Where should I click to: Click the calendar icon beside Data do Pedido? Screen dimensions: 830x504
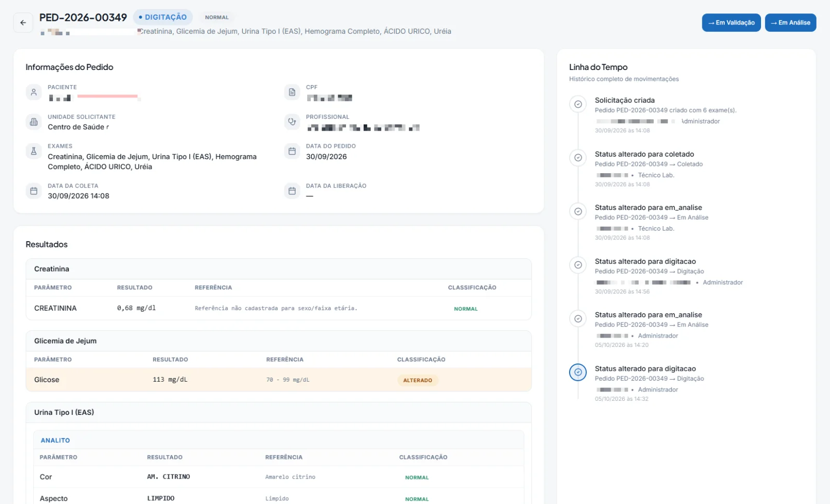[x=292, y=151]
